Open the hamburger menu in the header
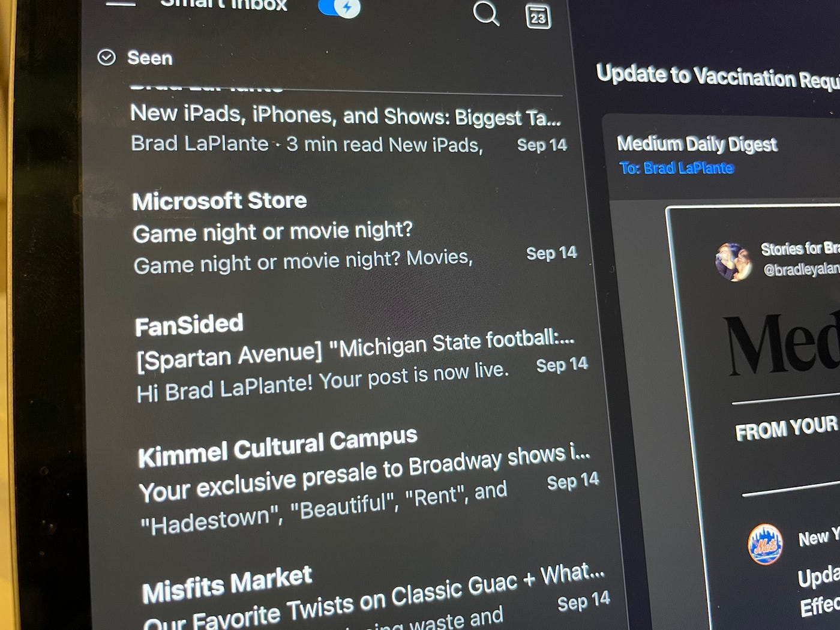Viewport: 840px width, 630px height. (x=121, y=4)
